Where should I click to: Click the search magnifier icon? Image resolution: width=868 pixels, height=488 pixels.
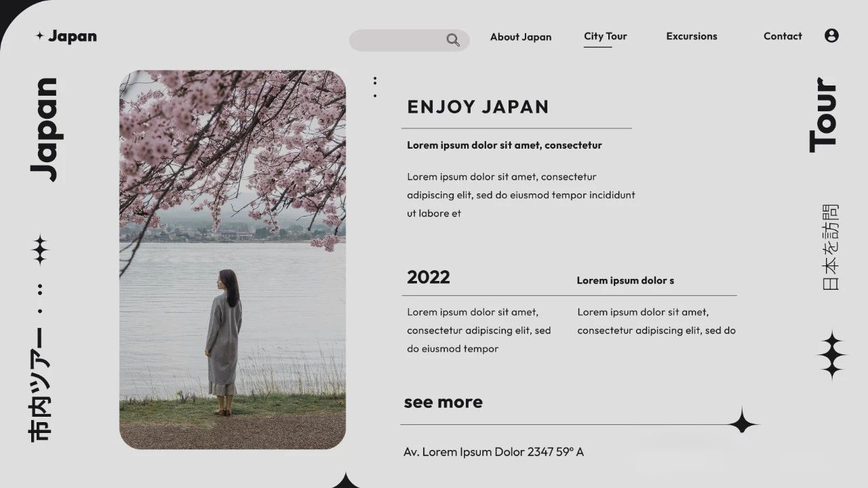[453, 40]
